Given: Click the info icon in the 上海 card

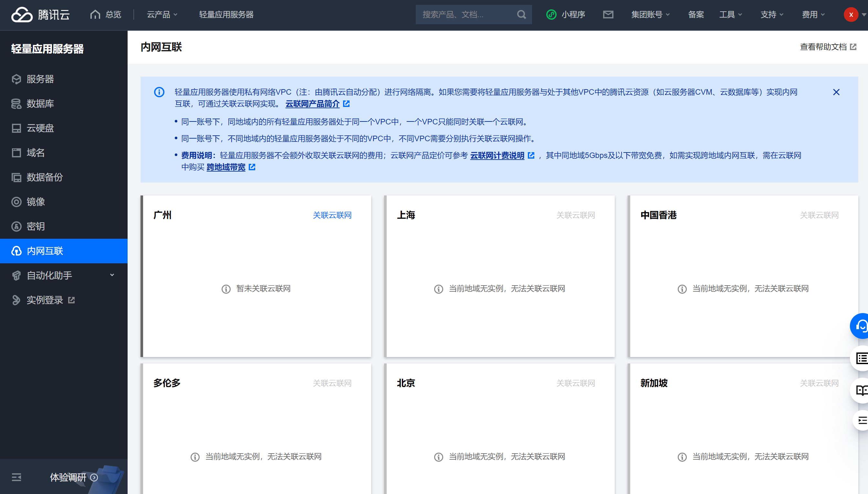Looking at the screenshot, I should pyautogui.click(x=439, y=289).
